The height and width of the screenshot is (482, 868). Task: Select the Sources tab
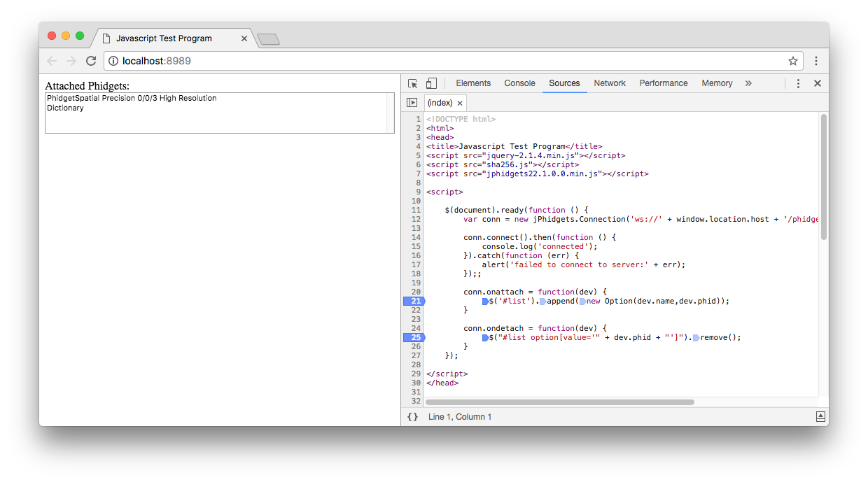[564, 83]
